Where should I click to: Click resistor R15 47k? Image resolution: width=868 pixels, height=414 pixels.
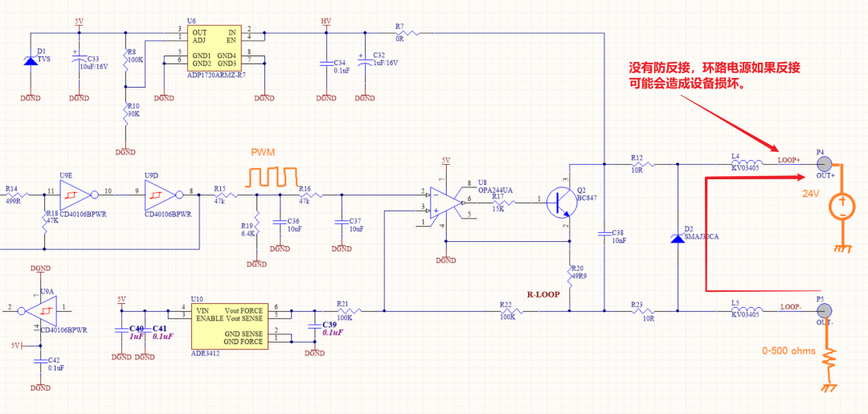226,195
